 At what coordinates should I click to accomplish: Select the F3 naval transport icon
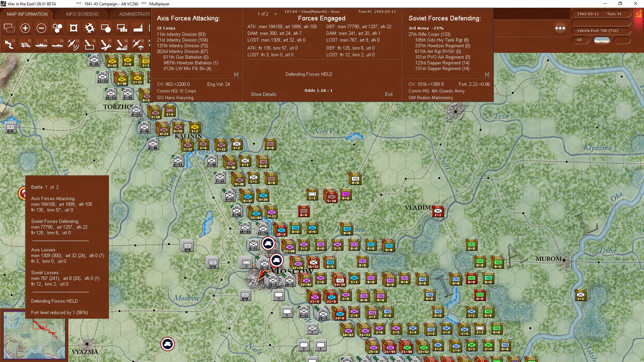[x=41, y=44]
